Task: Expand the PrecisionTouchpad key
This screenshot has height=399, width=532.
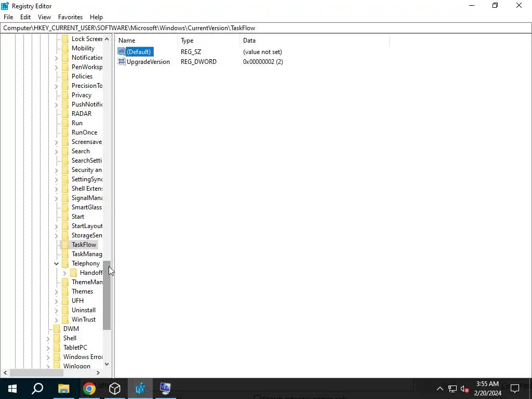Action: point(56,86)
